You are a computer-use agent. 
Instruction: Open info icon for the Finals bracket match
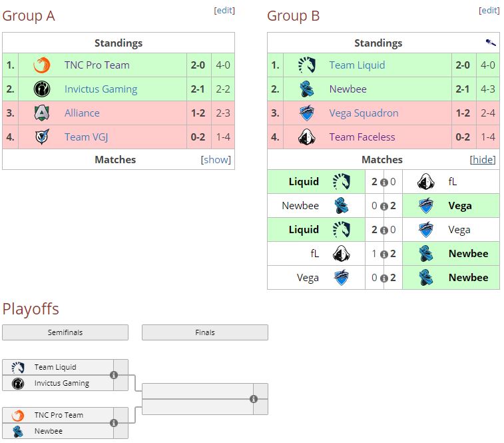click(254, 399)
